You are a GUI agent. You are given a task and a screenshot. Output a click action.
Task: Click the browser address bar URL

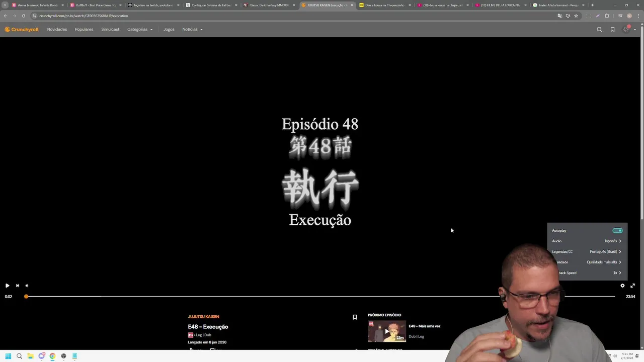84,16
